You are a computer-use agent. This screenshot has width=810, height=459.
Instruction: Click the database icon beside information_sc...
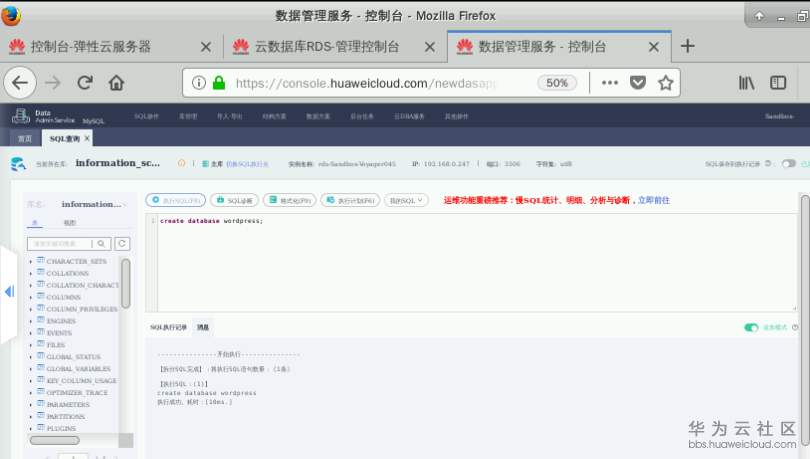pyautogui.click(x=18, y=164)
